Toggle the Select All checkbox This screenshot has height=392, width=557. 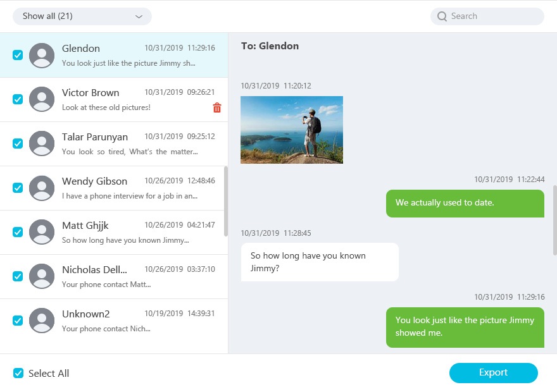click(x=18, y=373)
